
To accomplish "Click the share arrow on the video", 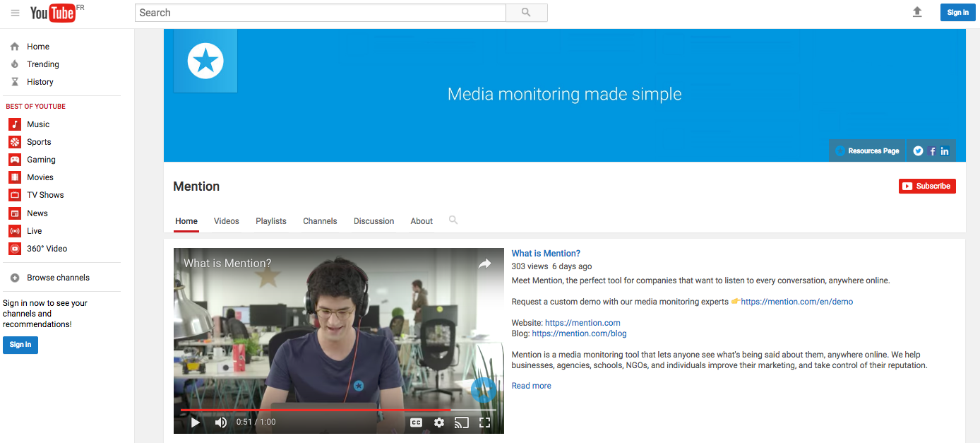I will point(484,264).
